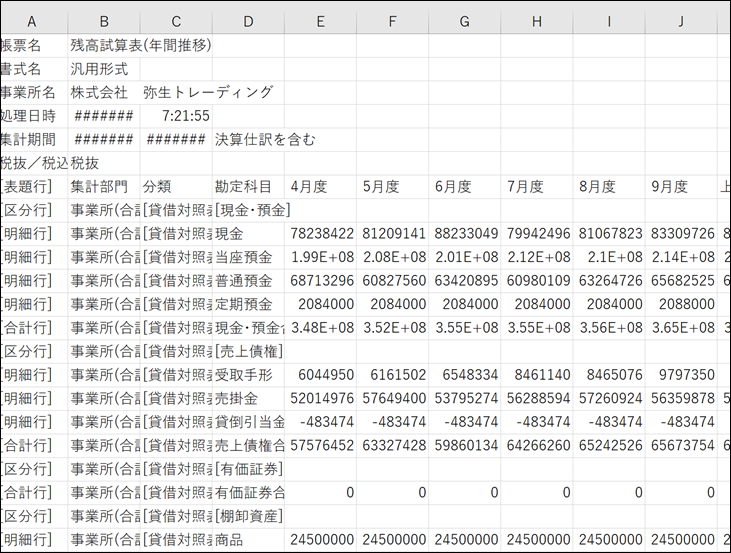Click the 分類 header cell

(176, 187)
